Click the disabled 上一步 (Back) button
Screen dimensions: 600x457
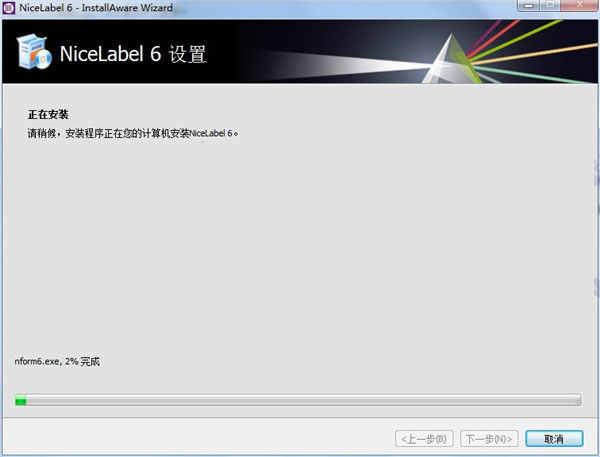(x=424, y=439)
